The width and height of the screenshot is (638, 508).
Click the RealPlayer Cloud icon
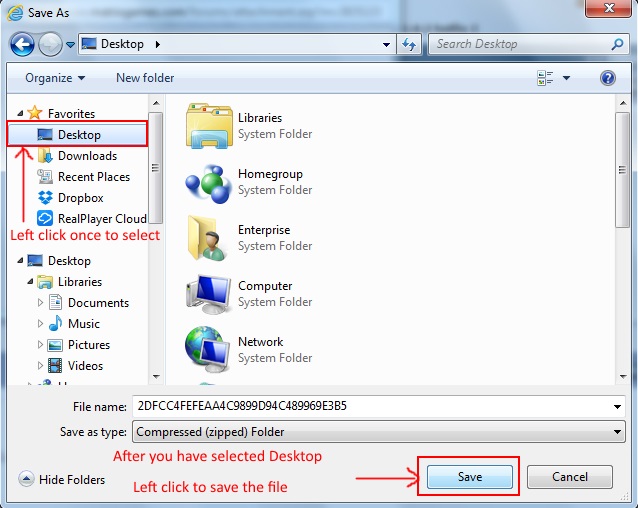[x=45, y=218]
